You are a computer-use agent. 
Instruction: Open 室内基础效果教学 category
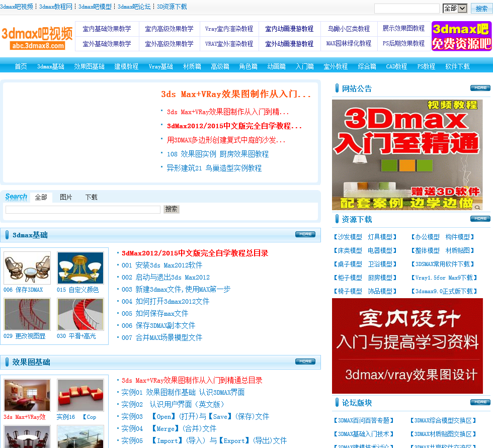[107, 29]
